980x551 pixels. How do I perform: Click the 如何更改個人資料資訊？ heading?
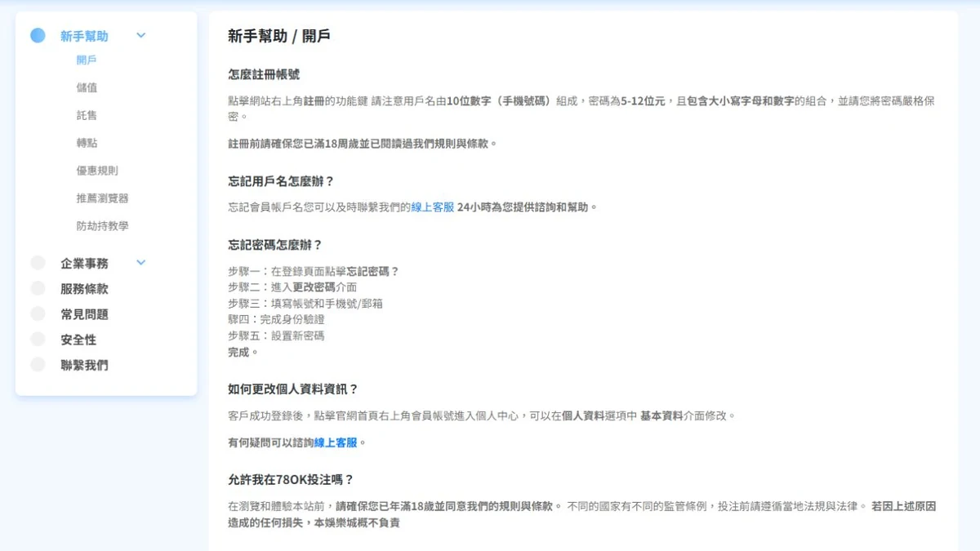294,389
